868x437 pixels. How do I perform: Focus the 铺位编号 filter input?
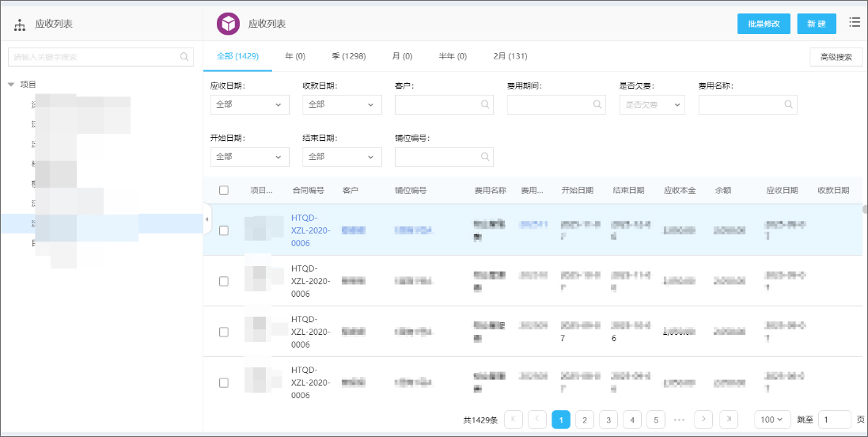click(x=444, y=157)
